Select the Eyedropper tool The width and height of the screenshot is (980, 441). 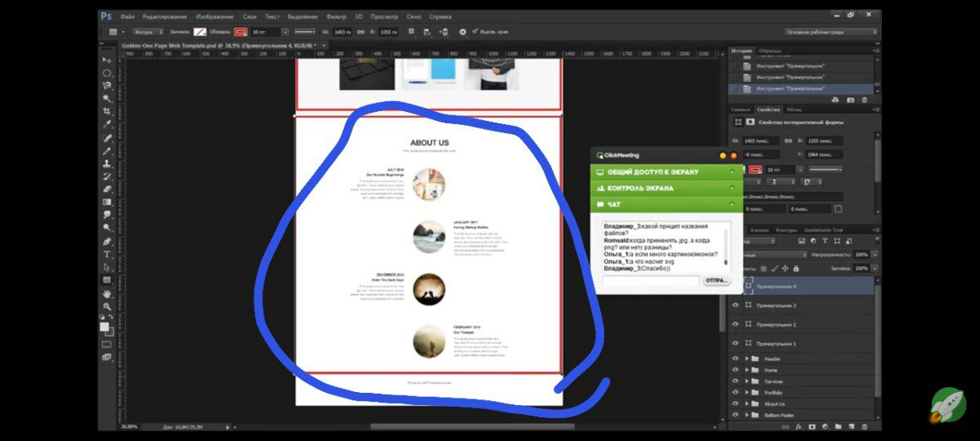tap(106, 125)
